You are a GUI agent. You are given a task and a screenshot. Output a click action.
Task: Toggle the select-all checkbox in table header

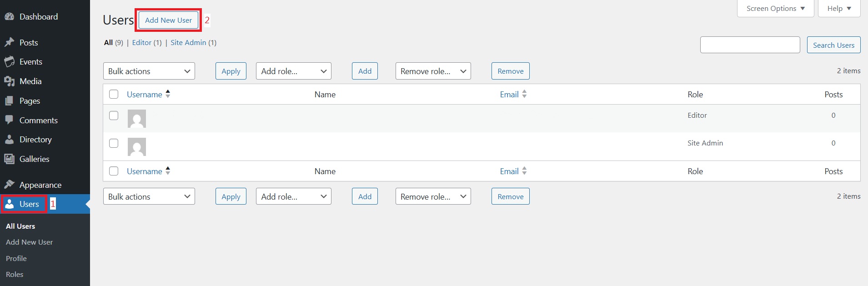pyautogui.click(x=114, y=94)
